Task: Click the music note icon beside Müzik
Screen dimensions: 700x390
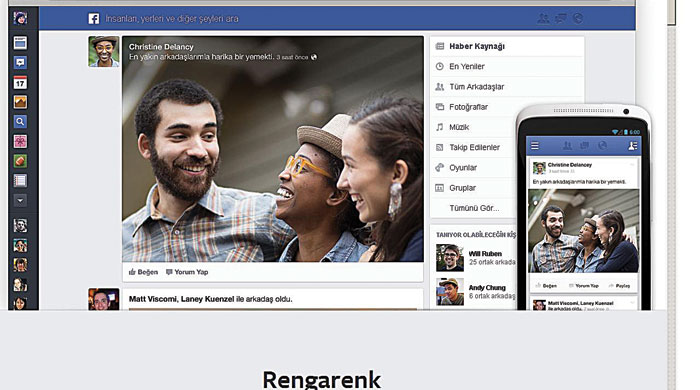Action: [440, 127]
